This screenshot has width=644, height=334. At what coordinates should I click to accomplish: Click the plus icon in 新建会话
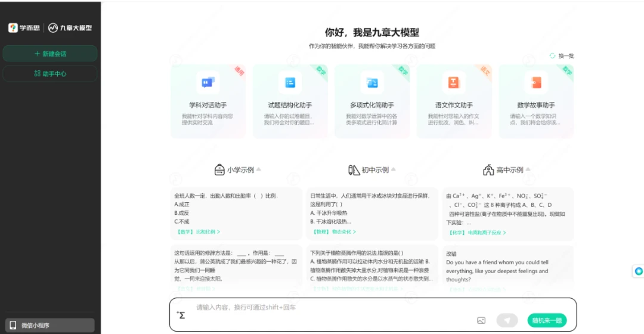point(38,54)
